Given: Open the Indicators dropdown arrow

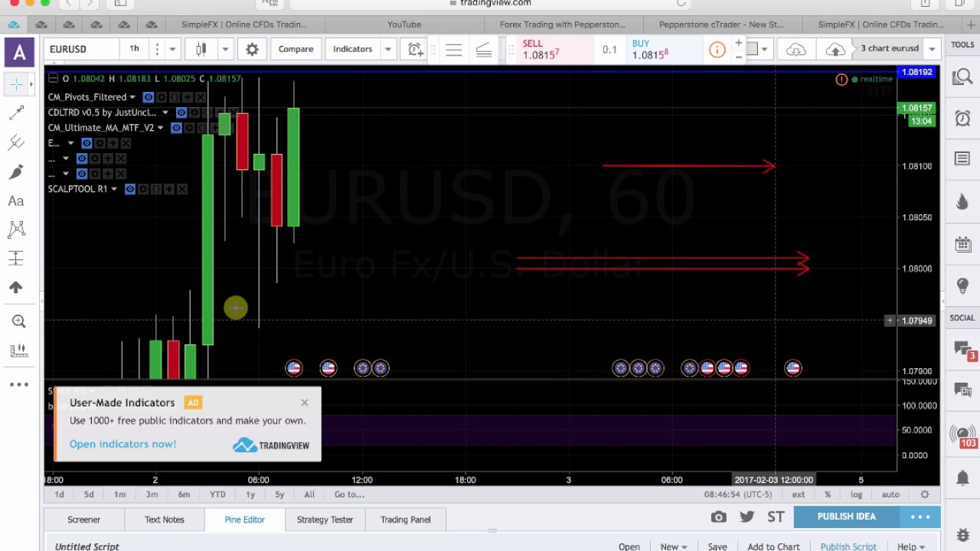Looking at the screenshot, I should point(387,49).
